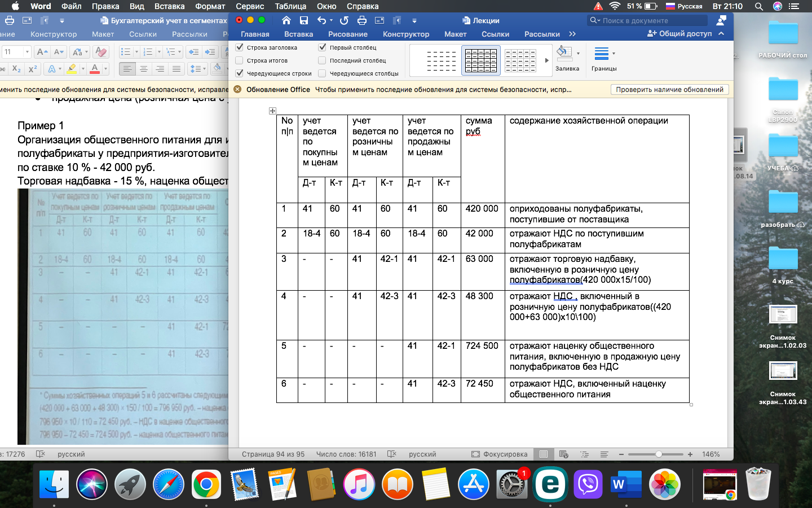Enable Фокусировка focus mode in status bar
The height and width of the screenshot is (508, 812).
coord(500,454)
